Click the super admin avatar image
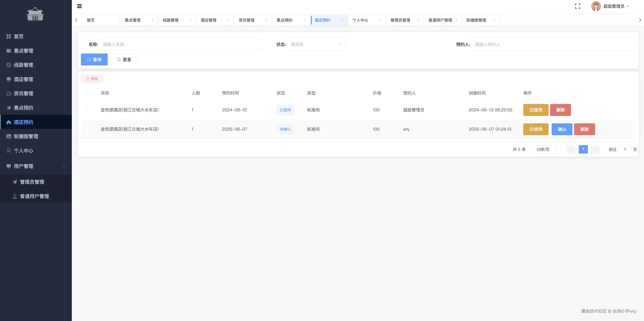This screenshot has height=321, width=644. pos(596,6)
